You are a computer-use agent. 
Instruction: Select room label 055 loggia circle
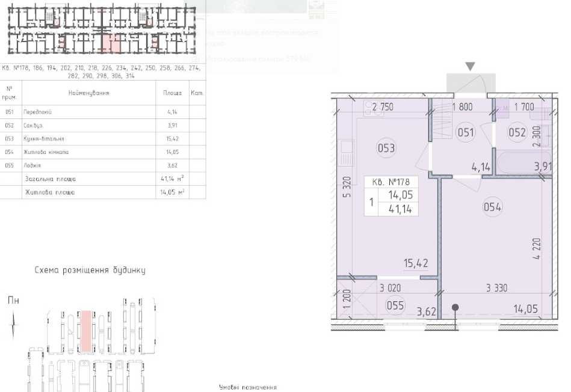tap(395, 305)
